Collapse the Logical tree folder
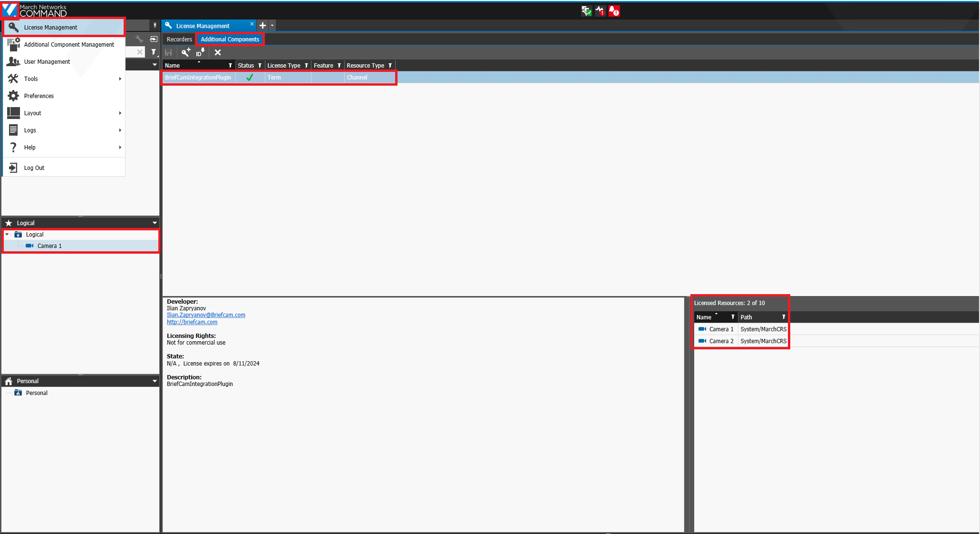The height and width of the screenshot is (534, 980). click(x=7, y=234)
